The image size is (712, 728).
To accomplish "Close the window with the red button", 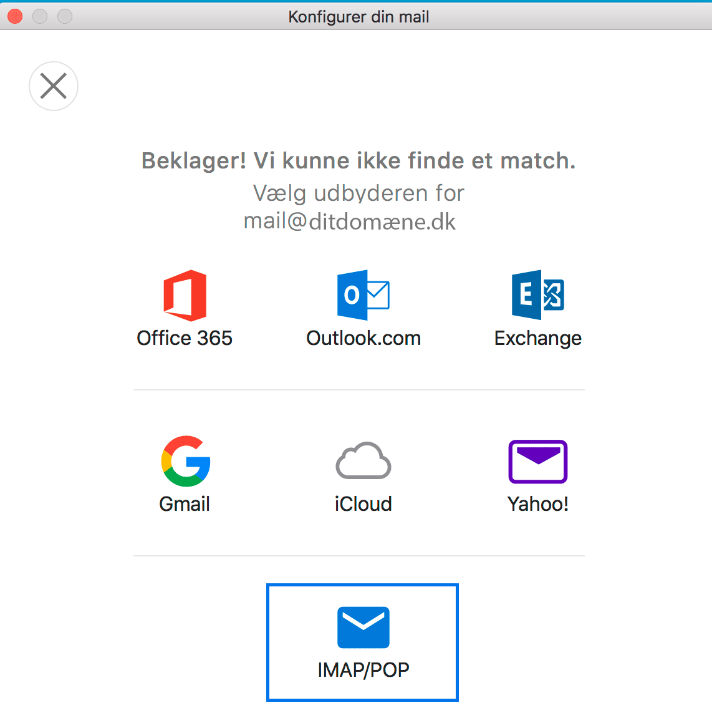I will coord(15,16).
